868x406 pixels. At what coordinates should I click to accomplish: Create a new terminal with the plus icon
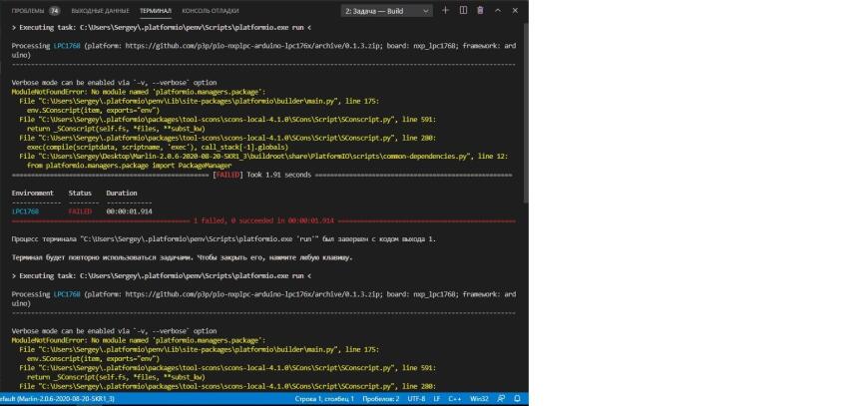tap(445, 11)
